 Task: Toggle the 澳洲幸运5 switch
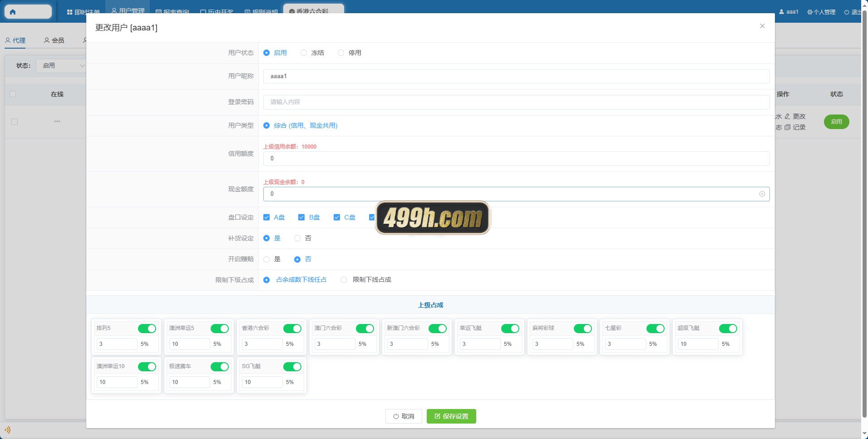click(x=220, y=329)
